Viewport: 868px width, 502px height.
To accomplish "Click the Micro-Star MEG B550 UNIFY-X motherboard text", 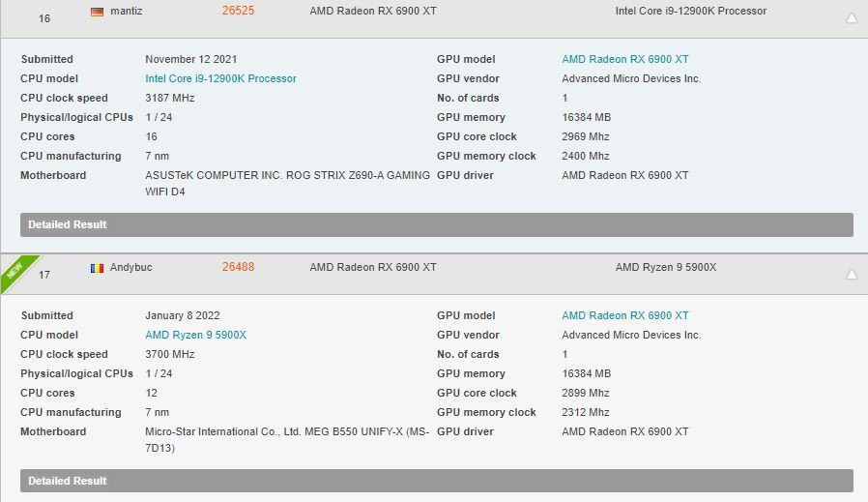I will coord(287,440).
